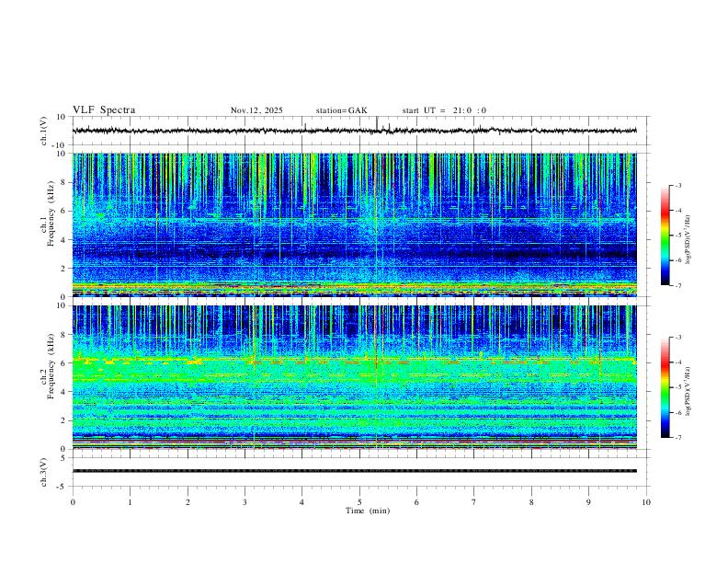The height and width of the screenshot is (563, 728).
Task: Click the yellow 6 kHz band in ch.2
Action: [355, 360]
